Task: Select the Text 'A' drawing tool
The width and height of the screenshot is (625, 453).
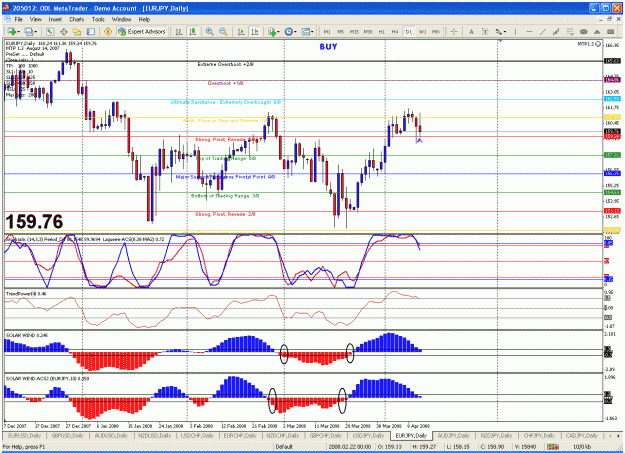Action: pyautogui.click(x=471, y=32)
